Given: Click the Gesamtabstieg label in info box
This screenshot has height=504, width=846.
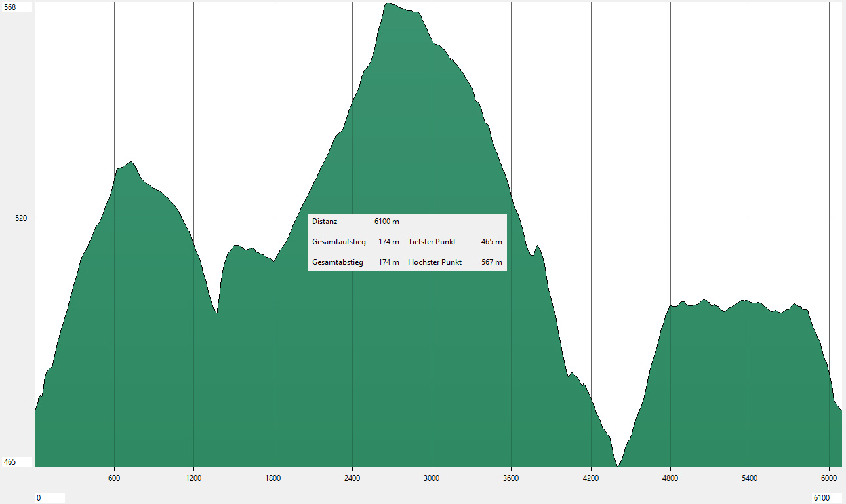Looking at the screenshot, I should click(x=337, y=262).
